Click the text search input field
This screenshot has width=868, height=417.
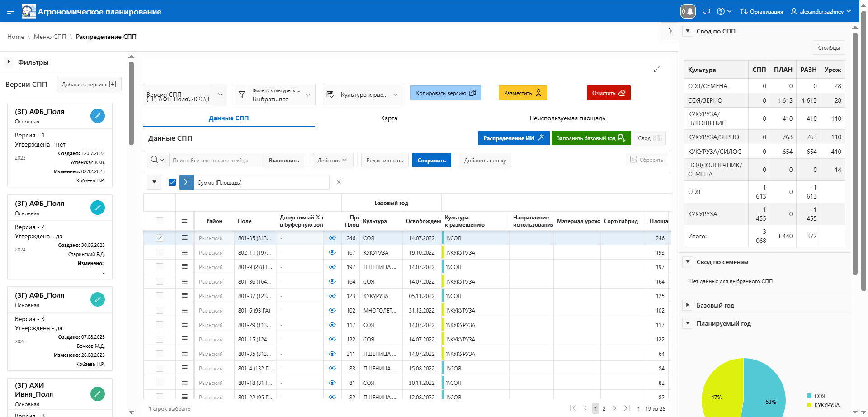click(216, 161)
